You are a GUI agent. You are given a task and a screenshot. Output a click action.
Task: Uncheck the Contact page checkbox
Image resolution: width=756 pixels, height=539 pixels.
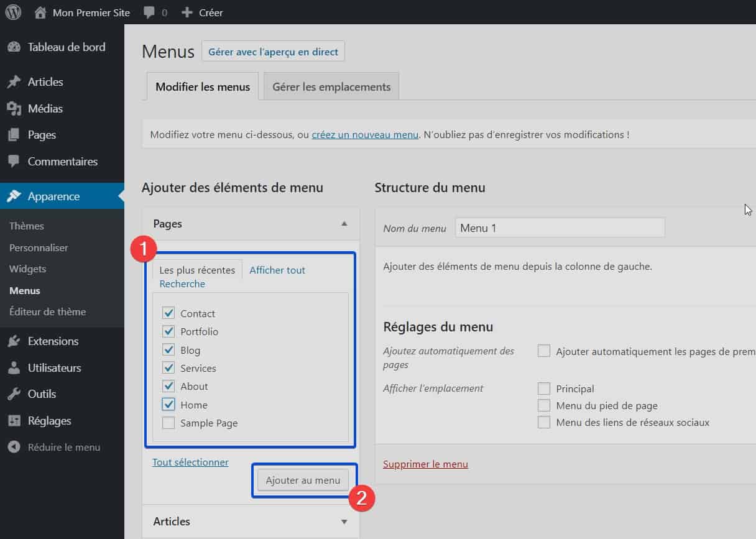click(168, 313)
